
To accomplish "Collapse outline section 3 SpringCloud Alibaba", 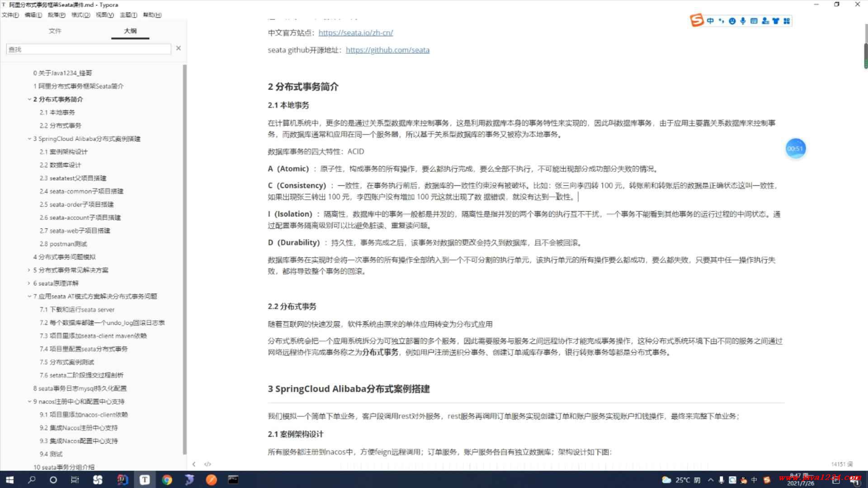I will [x=29, y=139].
